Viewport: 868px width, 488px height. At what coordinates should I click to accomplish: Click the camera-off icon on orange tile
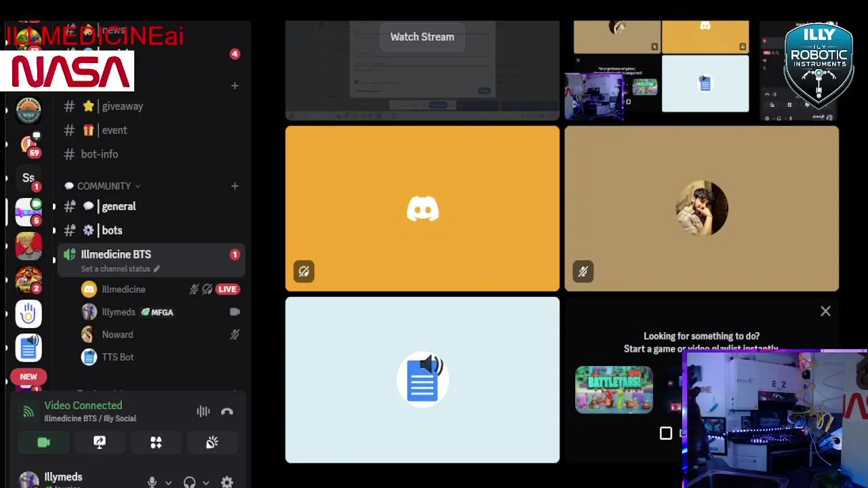pyautogui.click(x=304, y=272)
